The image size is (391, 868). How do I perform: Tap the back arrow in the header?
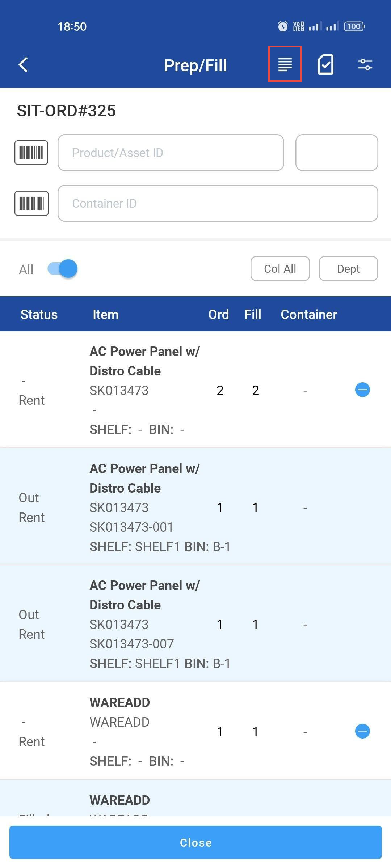tap(23, 65)
